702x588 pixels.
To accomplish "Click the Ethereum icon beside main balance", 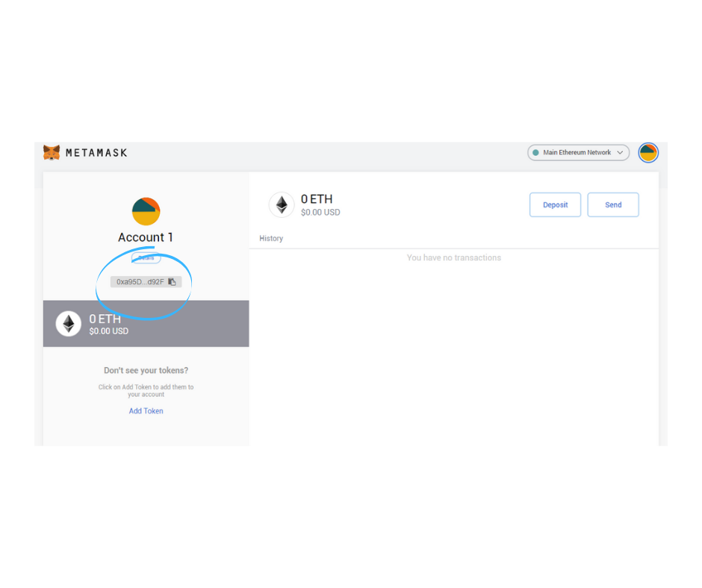I will [282, 205].
